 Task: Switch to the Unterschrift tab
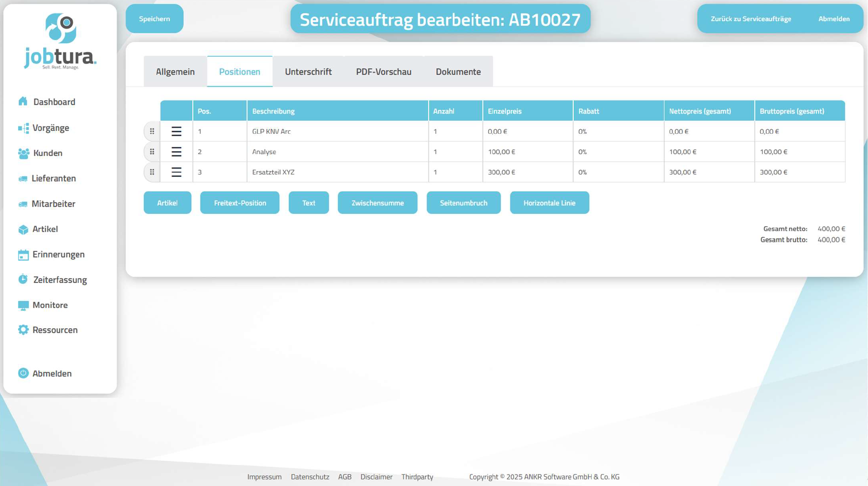(x=308, y=72)
